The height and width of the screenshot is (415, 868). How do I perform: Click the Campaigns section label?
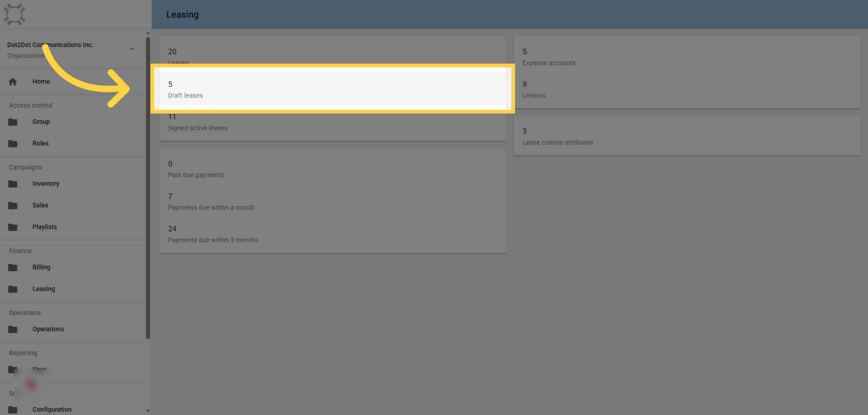pyautogui.click(x=25, y=167)
